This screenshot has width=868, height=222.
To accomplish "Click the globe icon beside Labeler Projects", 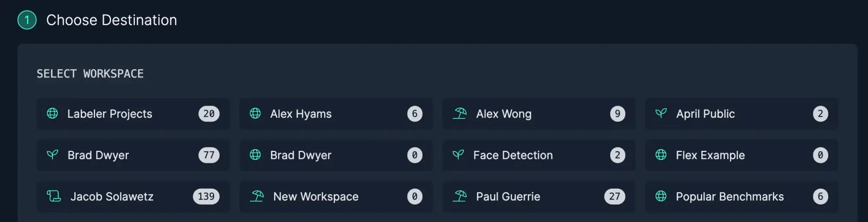I will 52,113.
